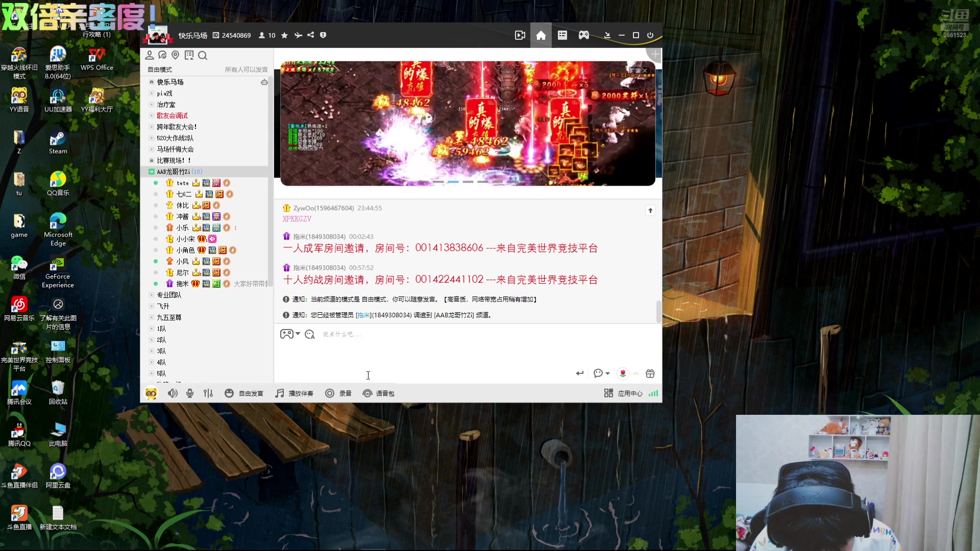Click the location pin icon above channel list
980x551 pixels.
tap(176, 55)
